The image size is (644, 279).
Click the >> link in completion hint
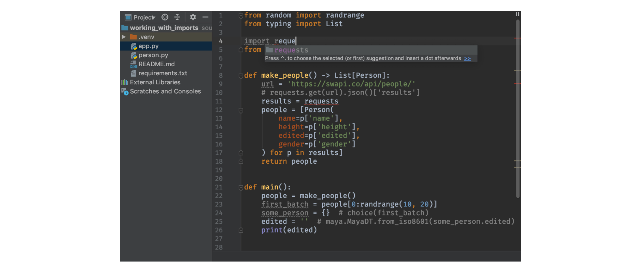(467, 58)
